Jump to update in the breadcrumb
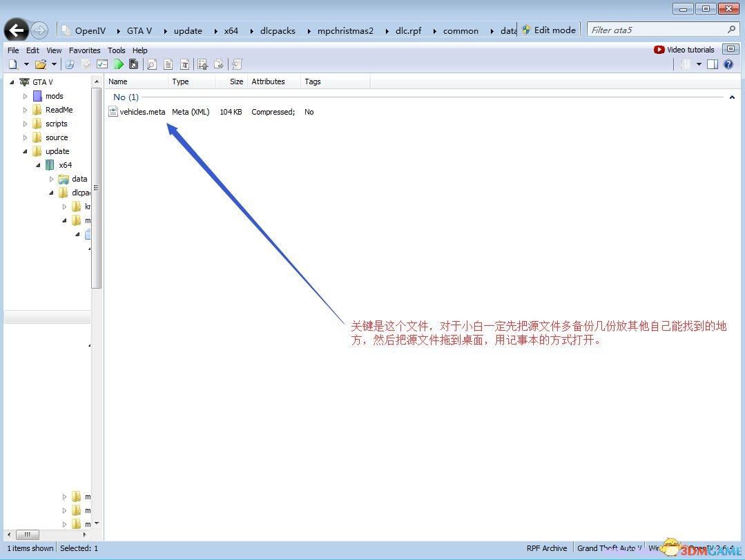This screenshot has height=560, width=745. tap(188, 30)
